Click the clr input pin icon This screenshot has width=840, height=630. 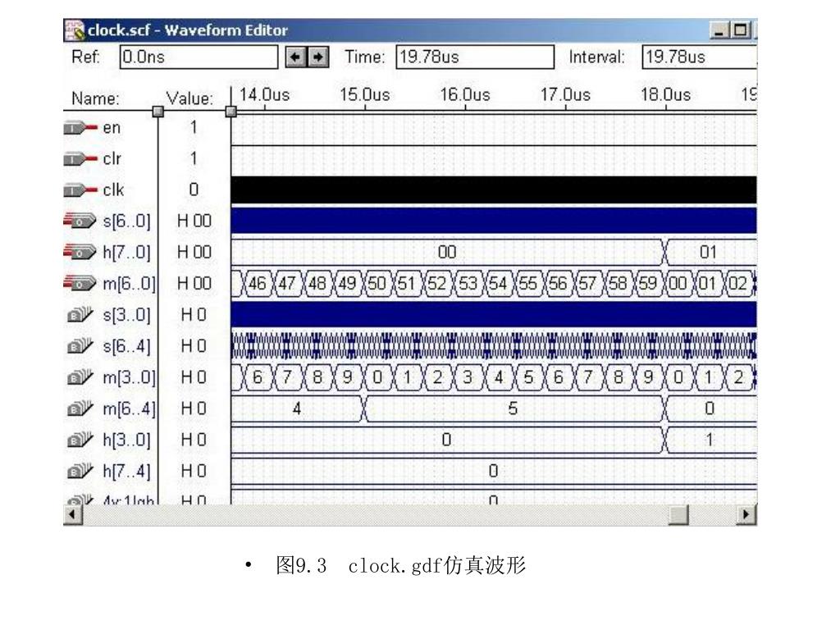pos(80,159)
